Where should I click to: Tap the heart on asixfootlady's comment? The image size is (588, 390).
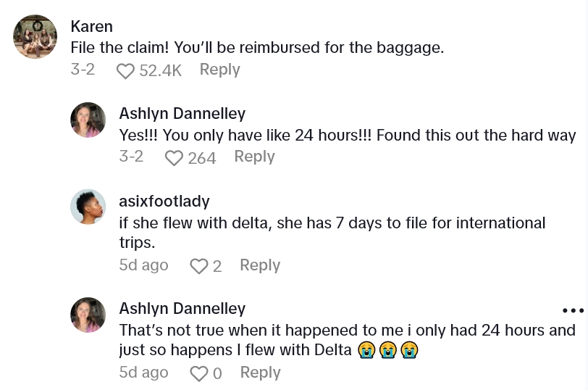[198, 266]
